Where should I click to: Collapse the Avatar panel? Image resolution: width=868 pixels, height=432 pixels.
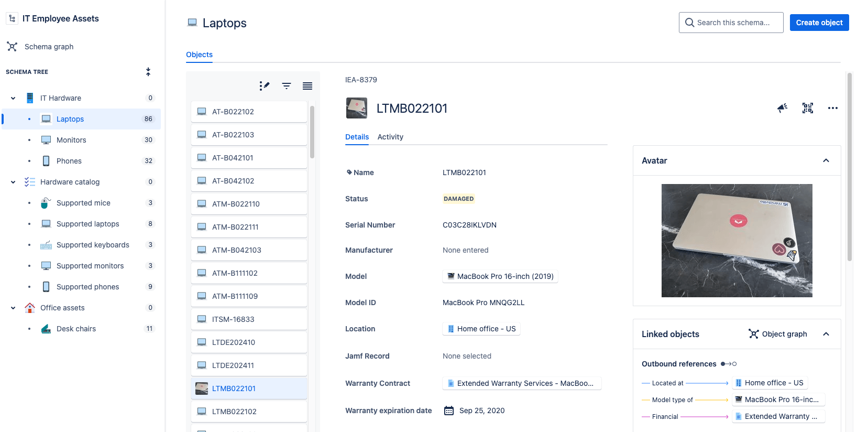coord(826,160)
